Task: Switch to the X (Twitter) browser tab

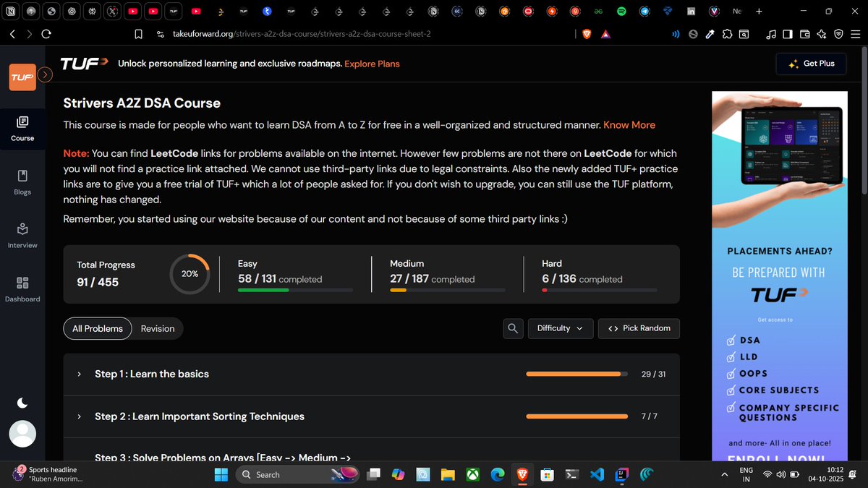Action: [x=111, y=11]
